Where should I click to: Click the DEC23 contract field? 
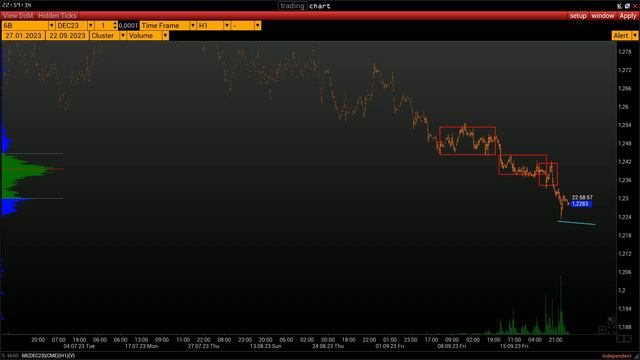(x=72, y=25)
